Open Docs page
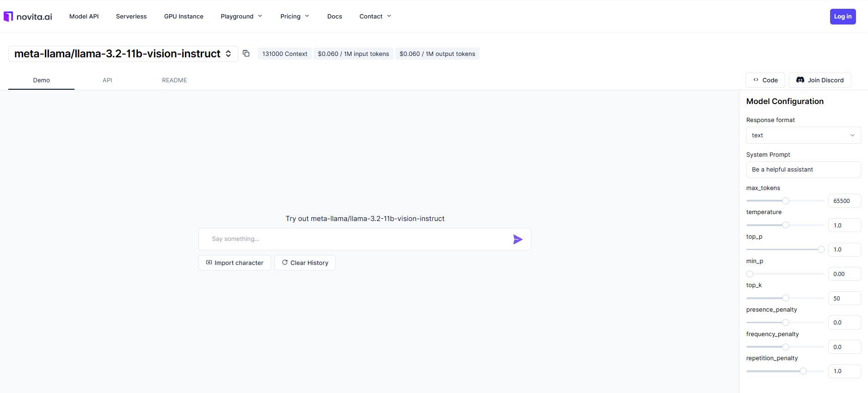 pyautogui.click(x=334, y=16)
